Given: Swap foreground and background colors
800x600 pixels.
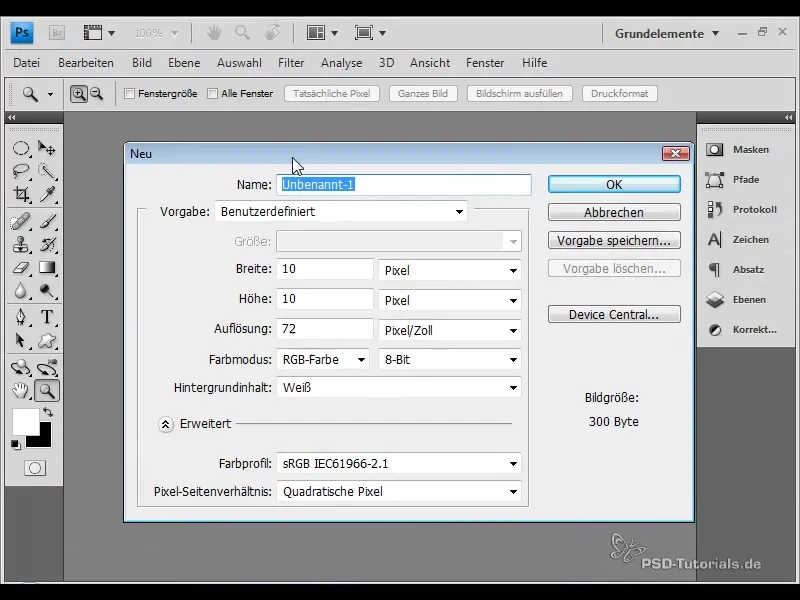Looking at the screenshot, I should point(48,411).
